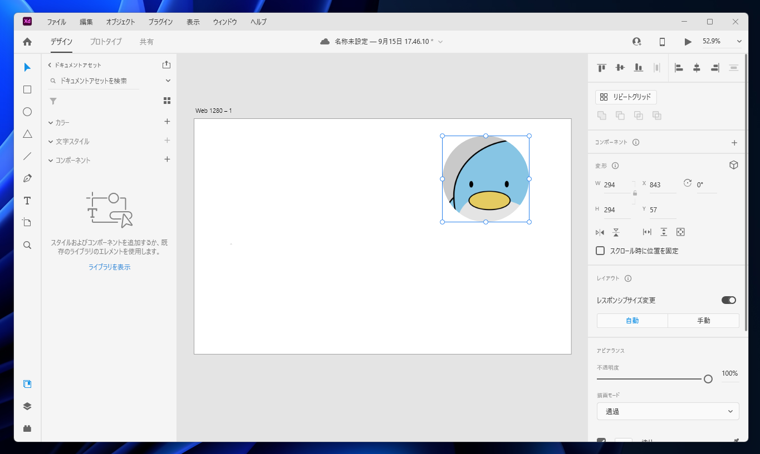Open the ファイル menu
Viewport: 760px width, 454px height.
point(56,22)
